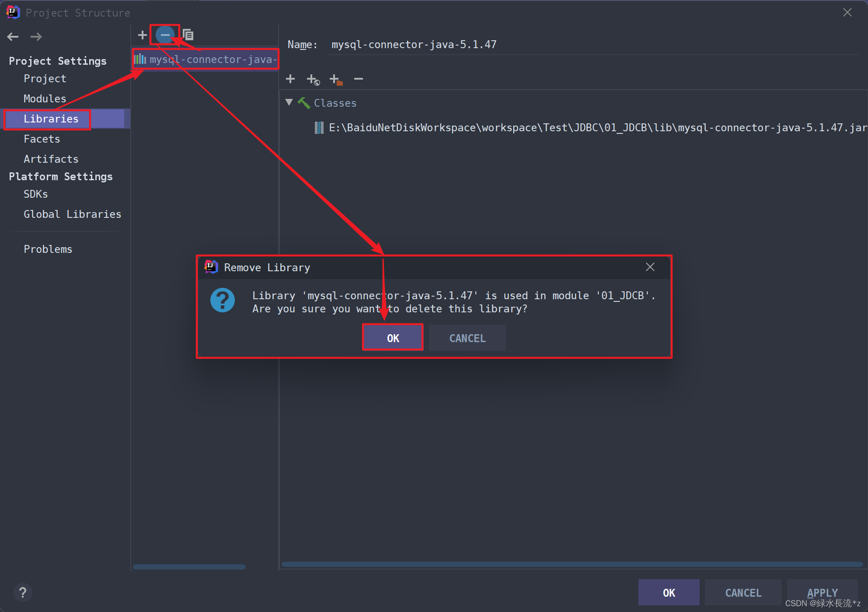
Task: Select the Artifacts tab item
Action: pos(51,158)
